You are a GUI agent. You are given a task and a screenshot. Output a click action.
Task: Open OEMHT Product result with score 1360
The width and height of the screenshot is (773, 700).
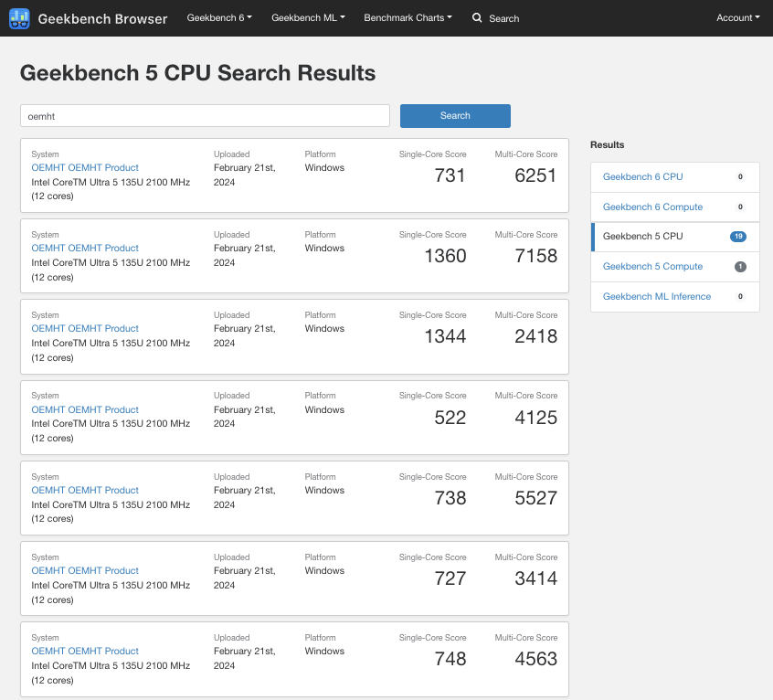point(85,248)
